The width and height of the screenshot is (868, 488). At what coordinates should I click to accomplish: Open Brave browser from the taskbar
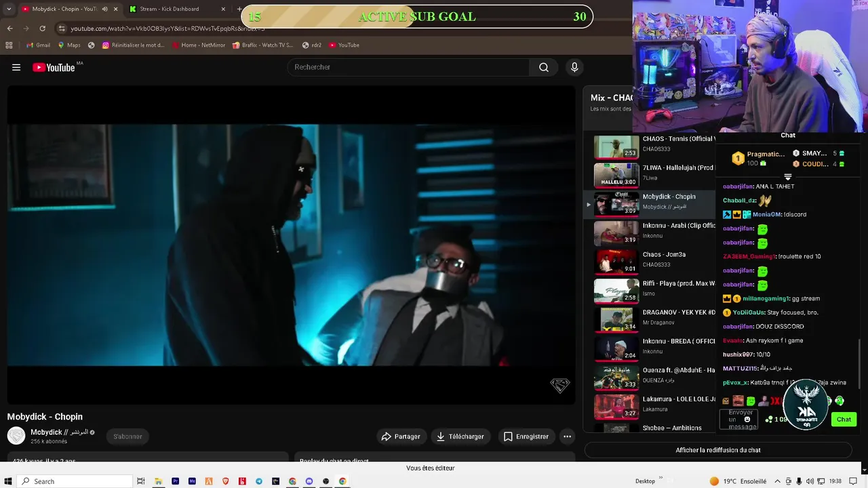click(x=225, y=481)
